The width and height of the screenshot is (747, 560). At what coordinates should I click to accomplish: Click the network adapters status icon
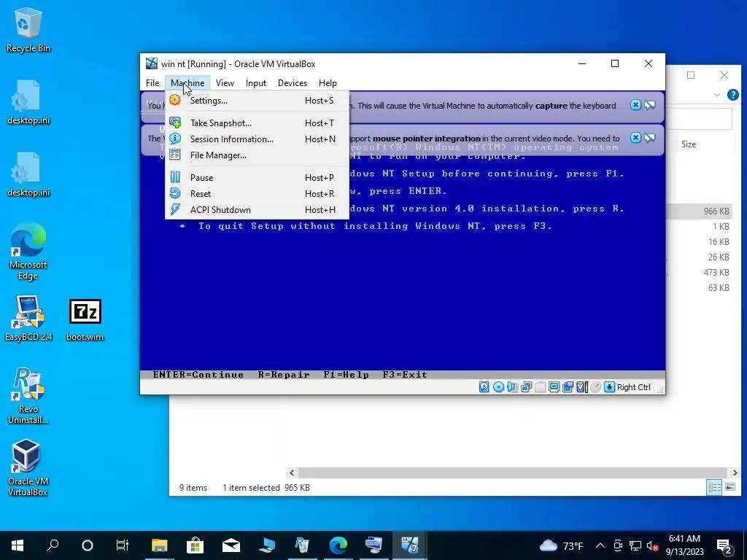coord(526,387)
